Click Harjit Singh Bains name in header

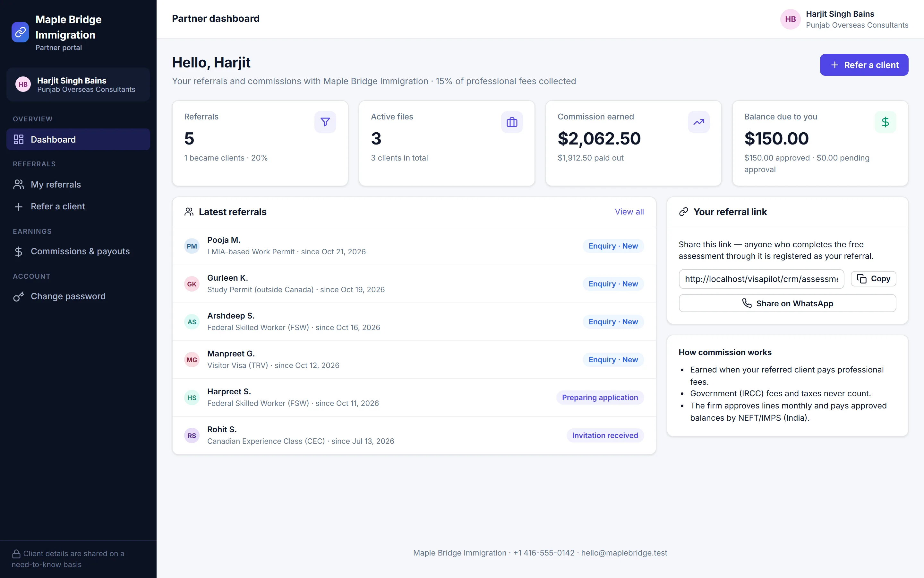coord(840,14)
